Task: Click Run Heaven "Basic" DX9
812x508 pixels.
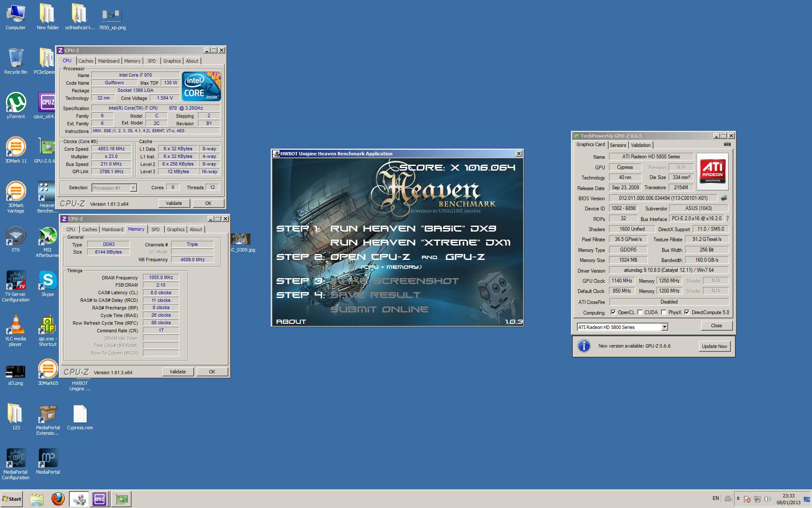Action: tap(413, 229)
